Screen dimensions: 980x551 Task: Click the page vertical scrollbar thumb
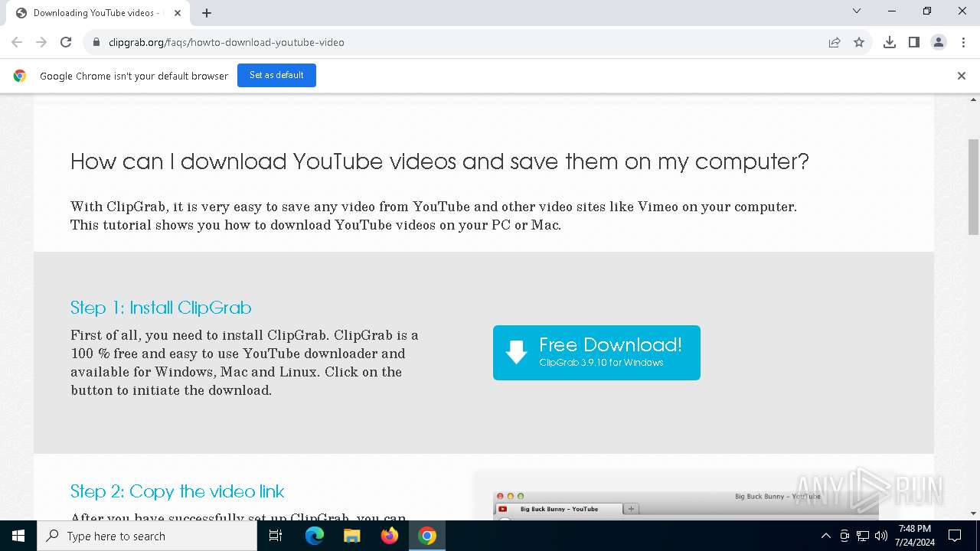974,187
